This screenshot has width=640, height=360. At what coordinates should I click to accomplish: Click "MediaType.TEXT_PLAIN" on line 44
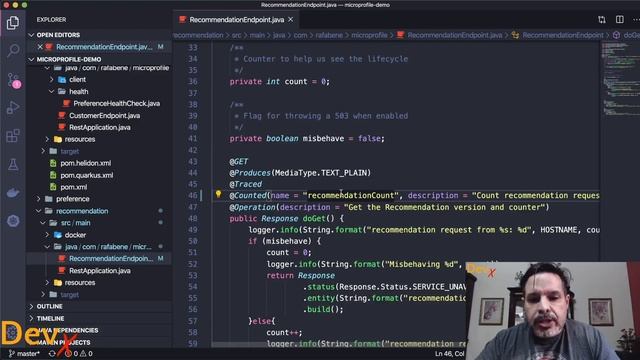[x=321, y=173]
